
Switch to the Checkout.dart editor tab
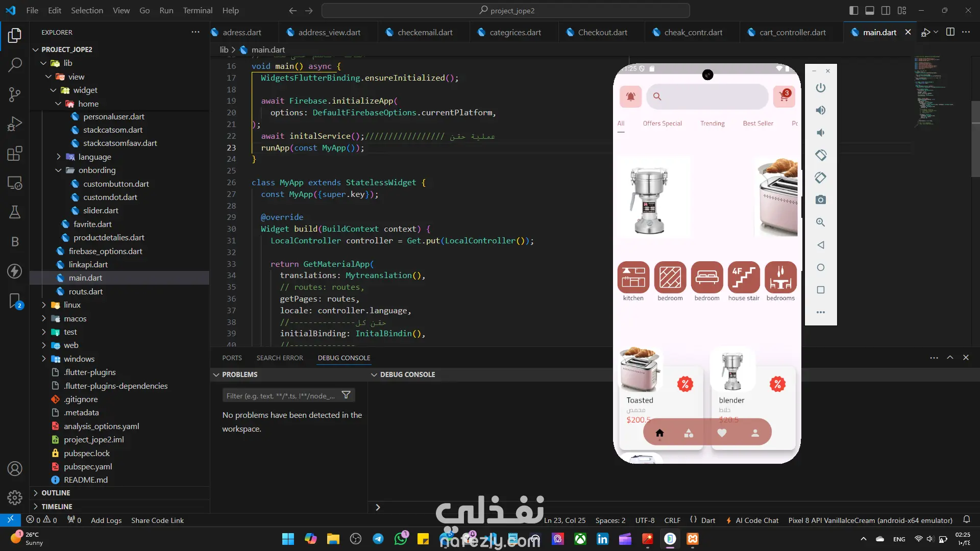pyautogui.click(x=602, y=32)
